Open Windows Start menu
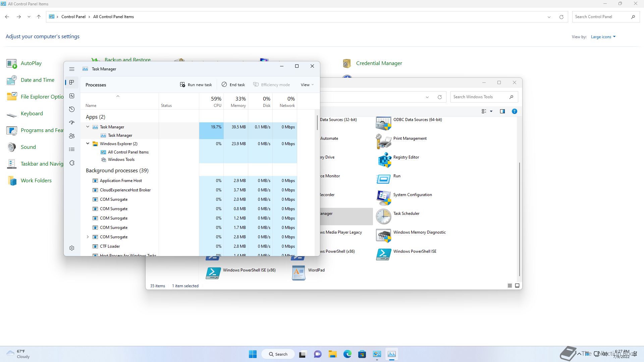This screenshot has width=644, height=362. coord(253,354)
